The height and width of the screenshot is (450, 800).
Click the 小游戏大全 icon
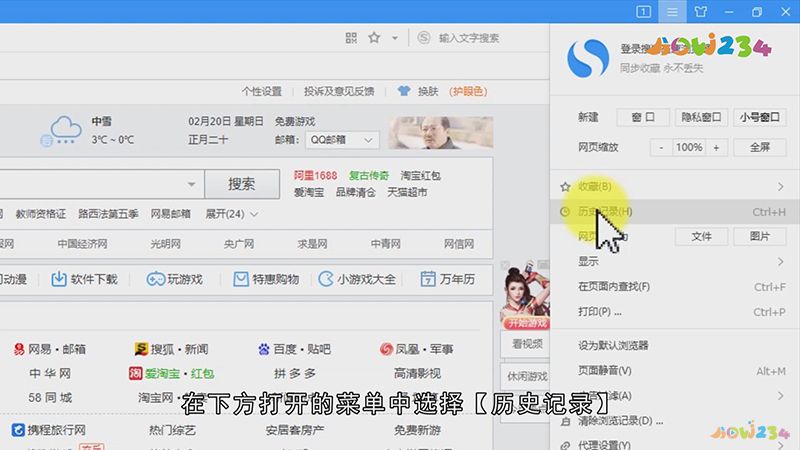325,279
